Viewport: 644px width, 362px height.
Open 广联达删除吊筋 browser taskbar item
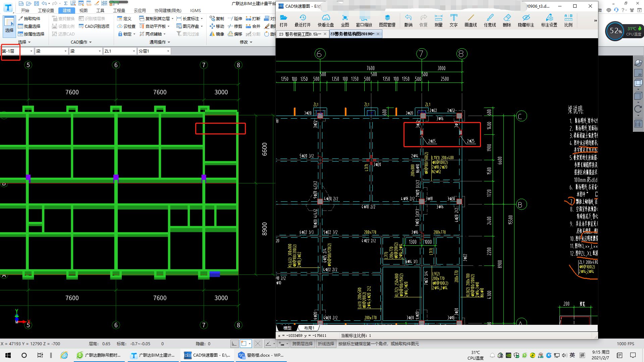[99, 355]
